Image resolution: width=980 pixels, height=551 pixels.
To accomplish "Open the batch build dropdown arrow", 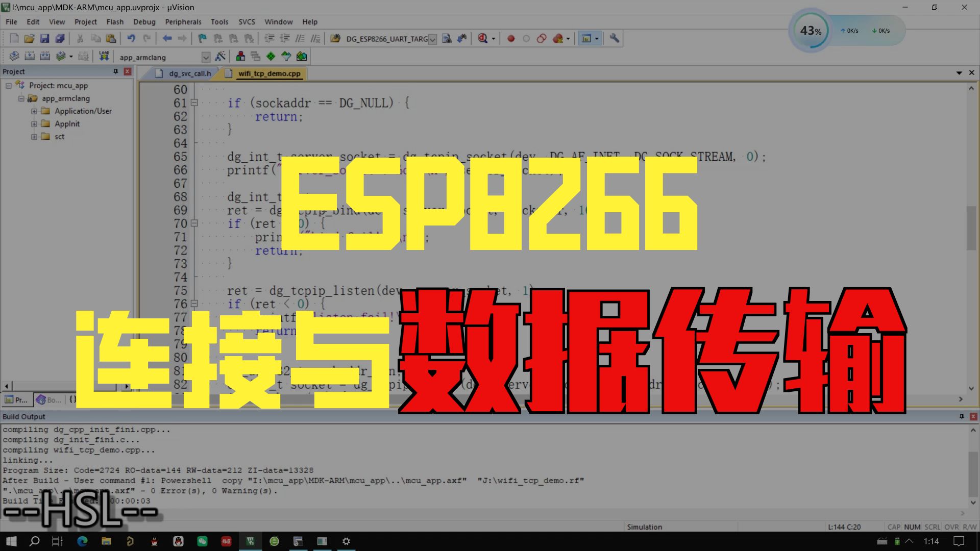I will pyautogui.click(x=71, y=57).
